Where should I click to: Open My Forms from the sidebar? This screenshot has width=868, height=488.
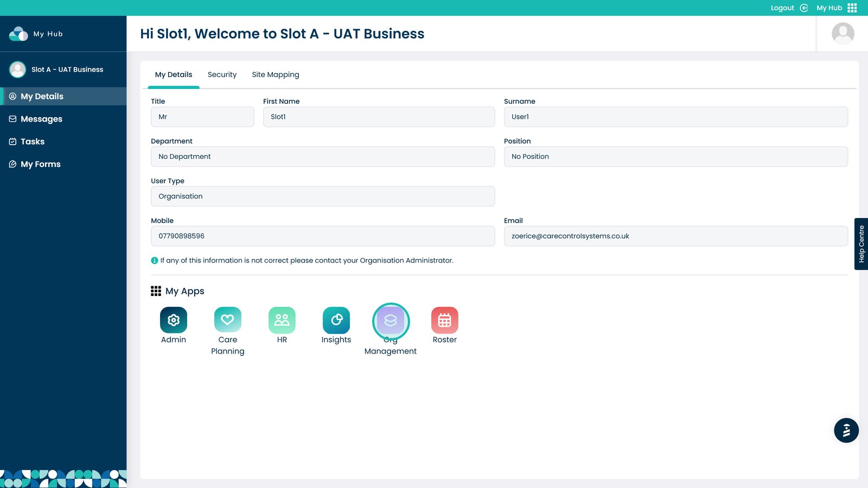(x=41, y=164)
